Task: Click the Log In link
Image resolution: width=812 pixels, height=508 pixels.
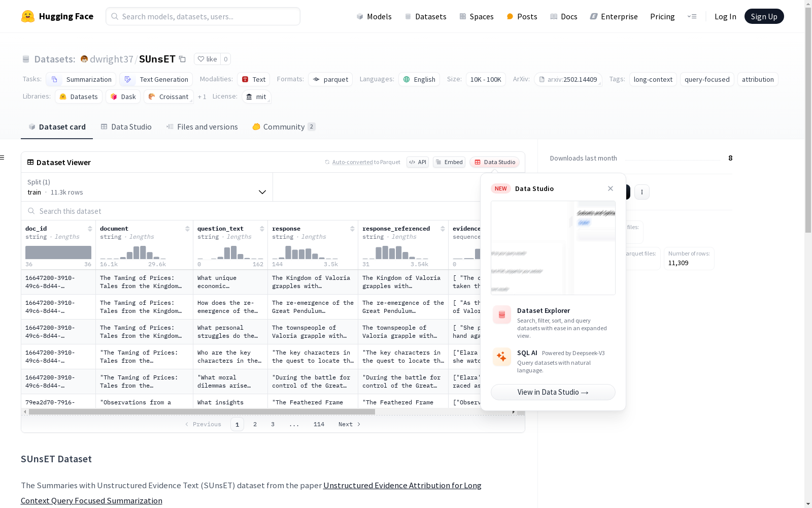Action: click(x=725, y=16)
